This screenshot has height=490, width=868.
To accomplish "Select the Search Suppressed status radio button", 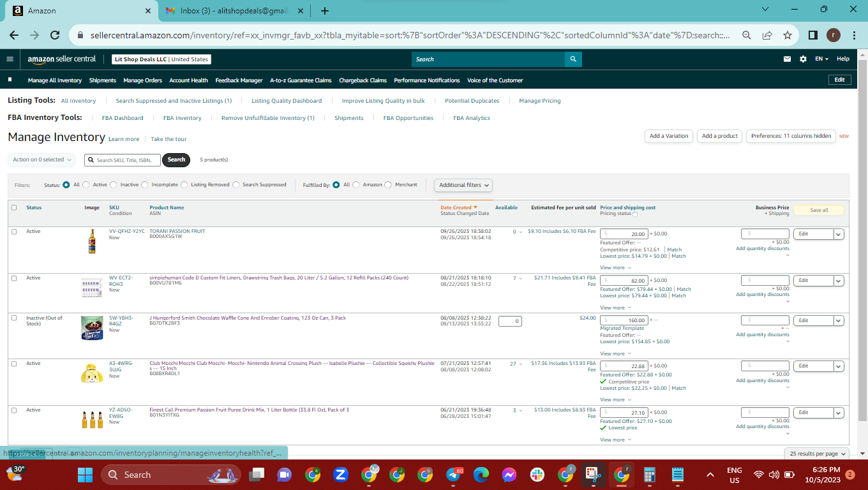I will coord(236,185).
